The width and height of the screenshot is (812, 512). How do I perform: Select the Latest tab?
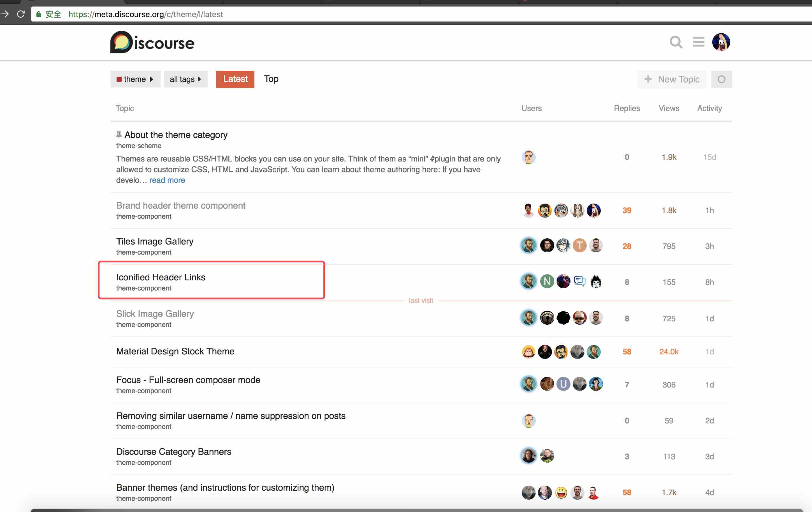[x=235, y=79]
